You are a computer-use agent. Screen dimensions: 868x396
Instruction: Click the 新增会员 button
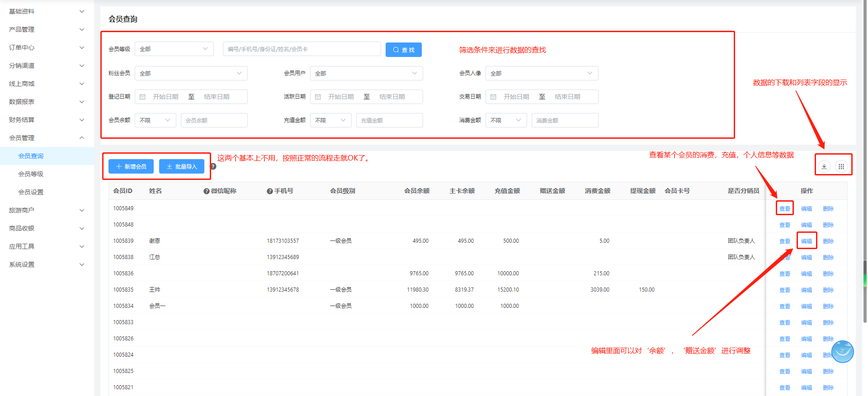pyautogui.click(x=131, y=166)
